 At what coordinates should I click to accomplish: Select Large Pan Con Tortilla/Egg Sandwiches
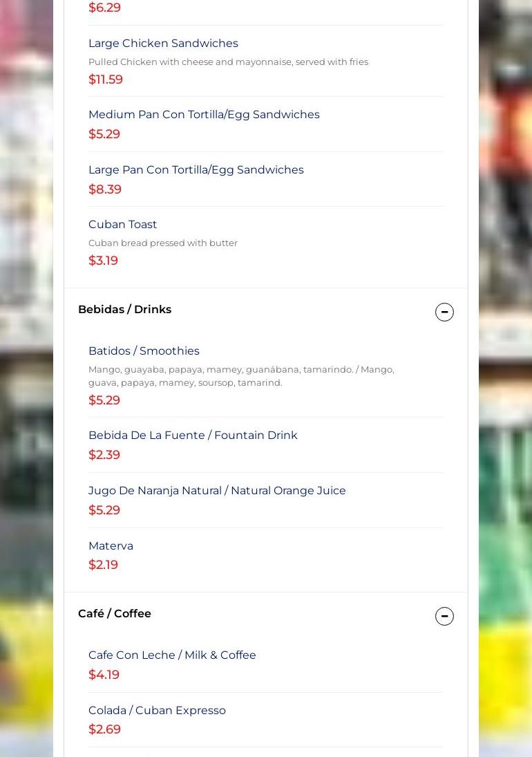pyautogui.click(x=196, y=170)
